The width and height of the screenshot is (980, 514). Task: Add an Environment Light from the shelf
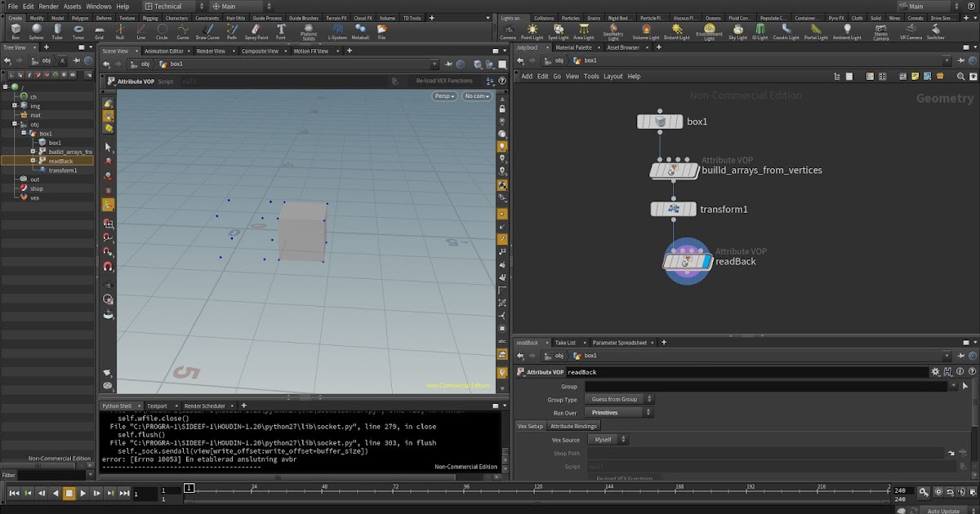coord(709,31)
